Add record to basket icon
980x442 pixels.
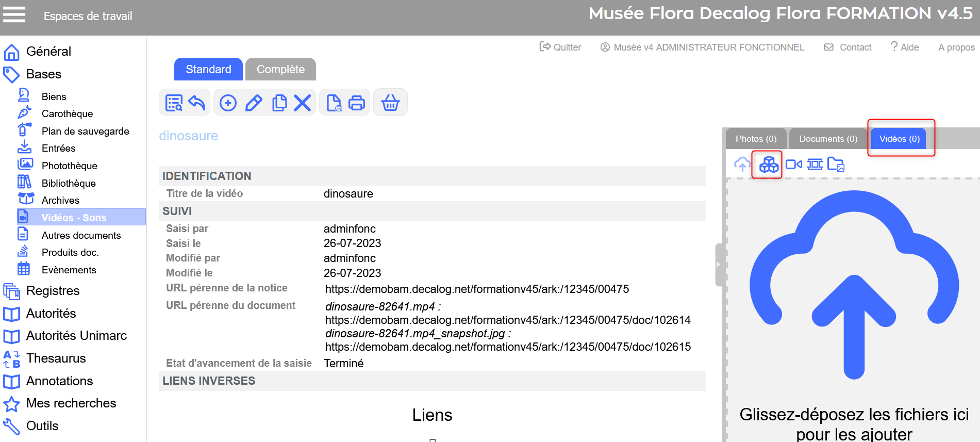click(390, 103)
